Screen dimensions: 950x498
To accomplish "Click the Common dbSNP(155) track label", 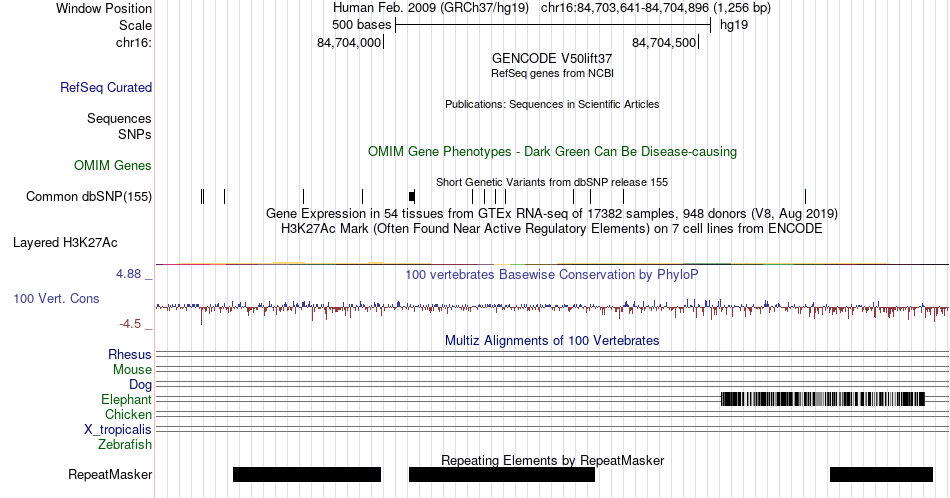I will tap(89, 196).
